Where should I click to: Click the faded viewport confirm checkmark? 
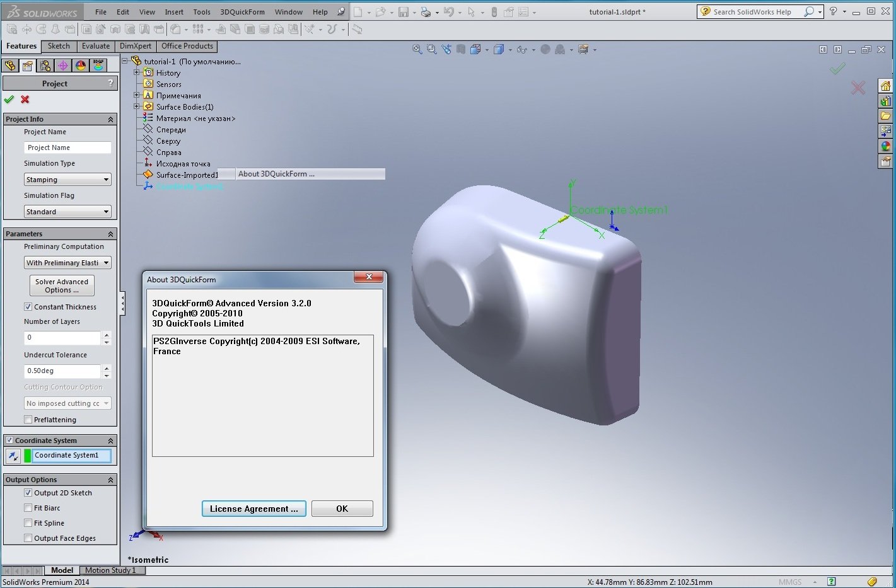[837, 68]
